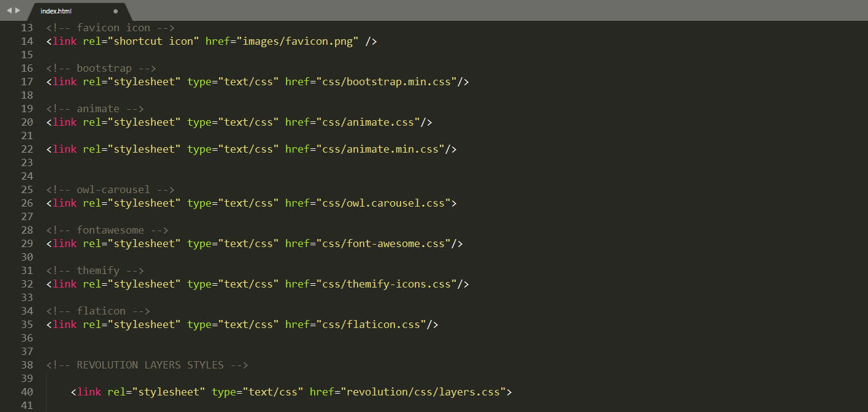Click line number 17 in gutter
Screen dimensions: 868x412
pyautogui.click(x=27, y=82)
